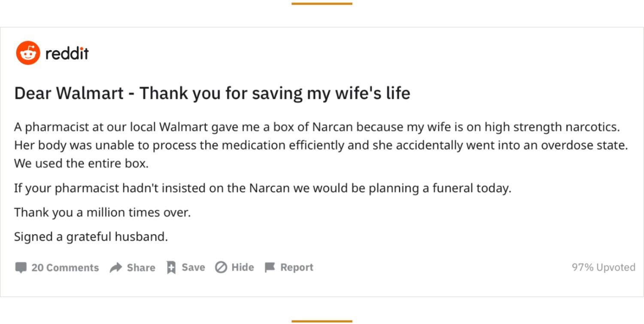Click the orange divider line below the post
The image size is (644, 324).
click(x=322, y=321)
